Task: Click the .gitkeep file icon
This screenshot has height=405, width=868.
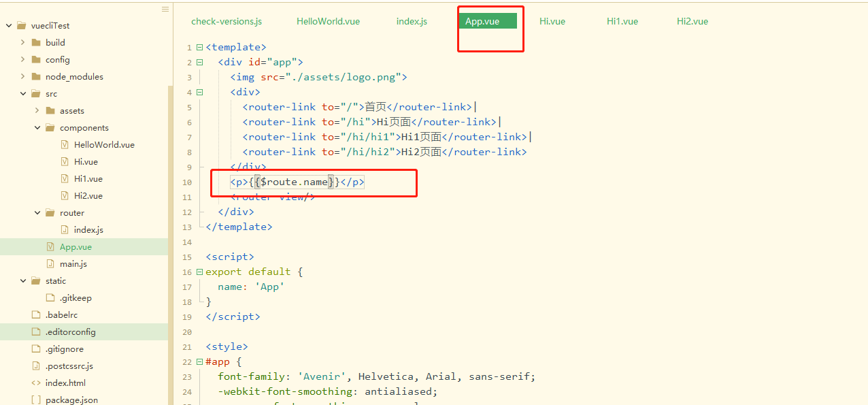Action: [x=50, y=297]
